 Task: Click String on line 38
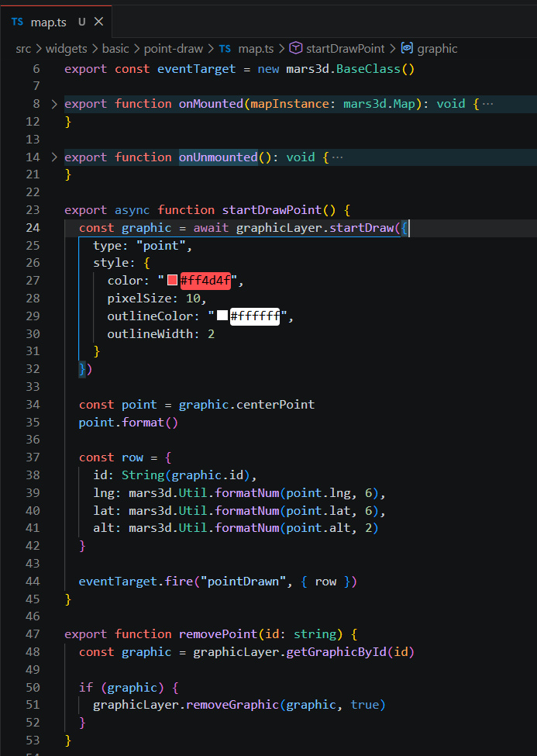point(143,475)
